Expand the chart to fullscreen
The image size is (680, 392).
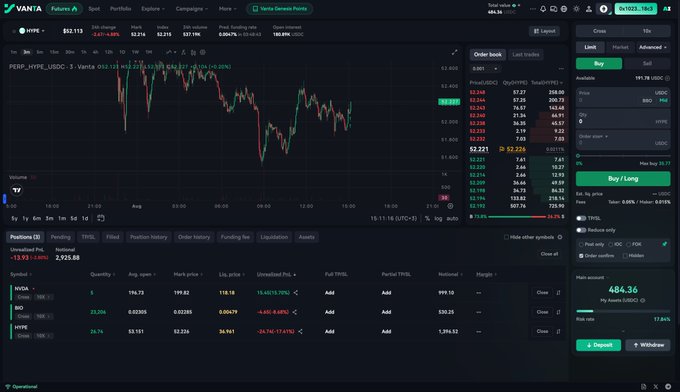[454, 52]
